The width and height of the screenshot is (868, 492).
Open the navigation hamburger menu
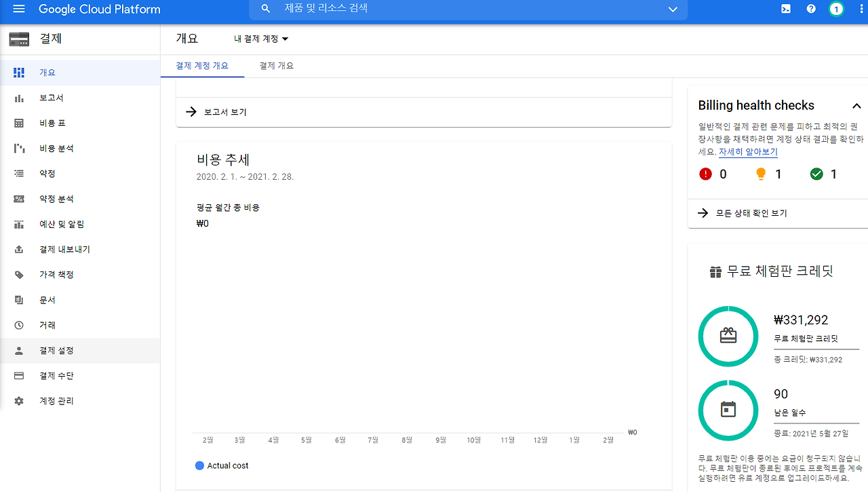click(18, 10)
